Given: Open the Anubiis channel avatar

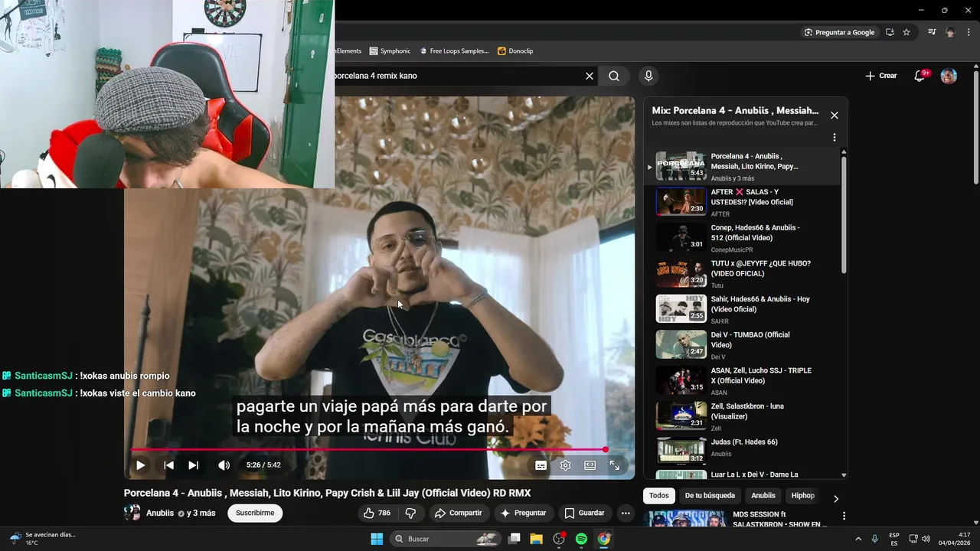Looking at the screenshot, I should [132, 513].
